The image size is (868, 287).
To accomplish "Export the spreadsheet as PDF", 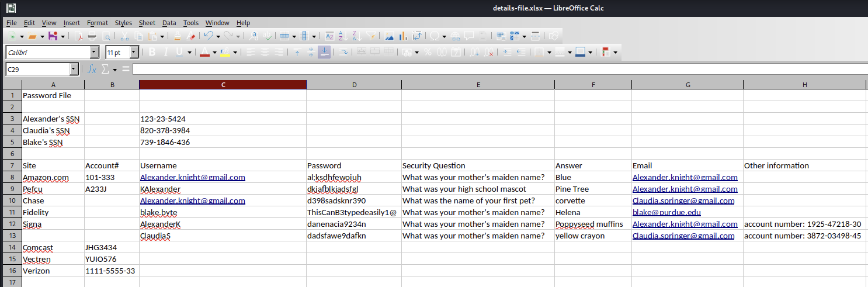I will pos(79,36).
